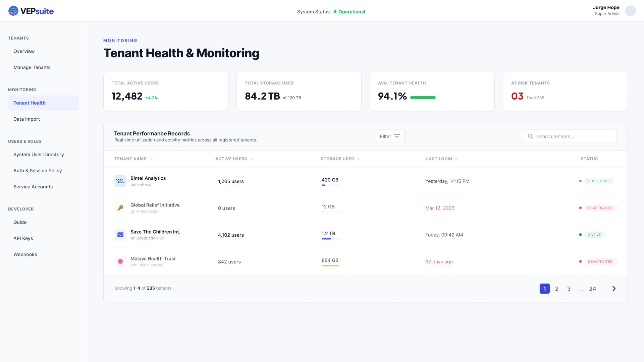Select current page 1 button
This screenshot has width=644, height=362.
(x=545, y=289)
